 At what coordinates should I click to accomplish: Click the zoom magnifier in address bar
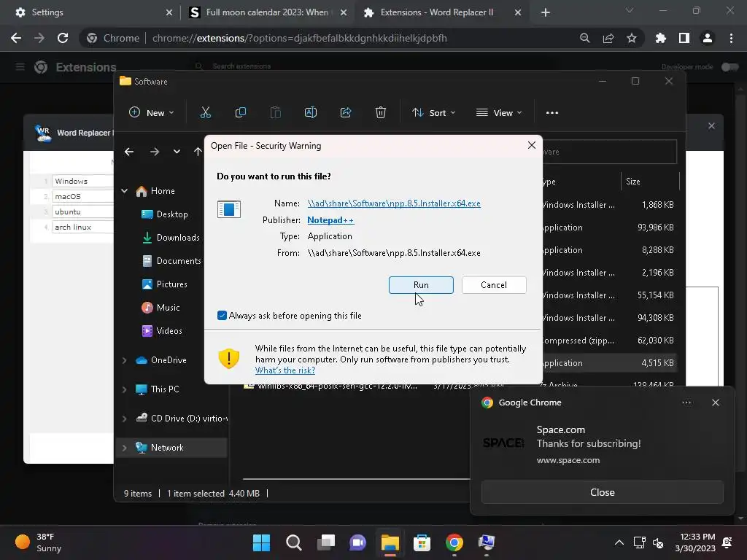(x=585, y=38)
